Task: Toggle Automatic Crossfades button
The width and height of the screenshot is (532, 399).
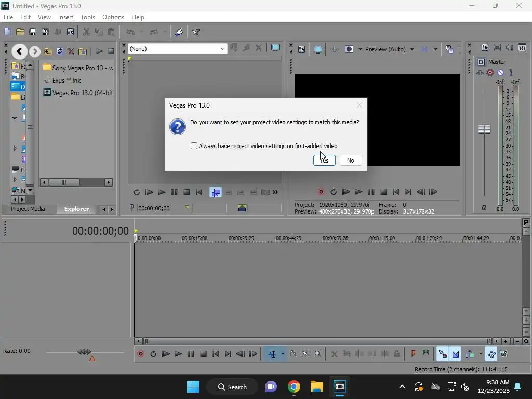Action: point(455,354)
